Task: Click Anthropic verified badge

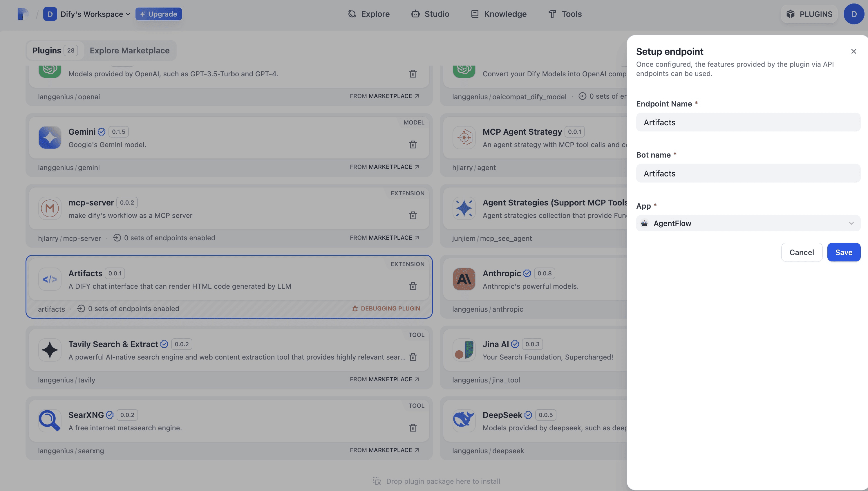Action: (x=527, y=273)
